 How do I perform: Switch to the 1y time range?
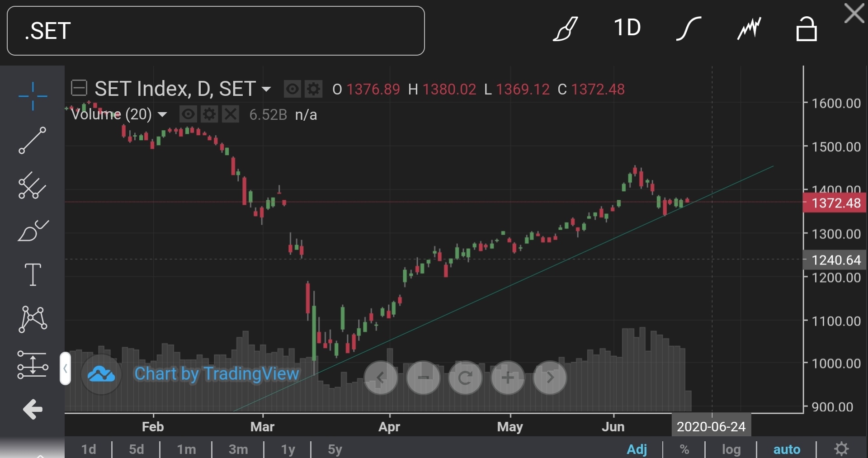click(288, 449)
